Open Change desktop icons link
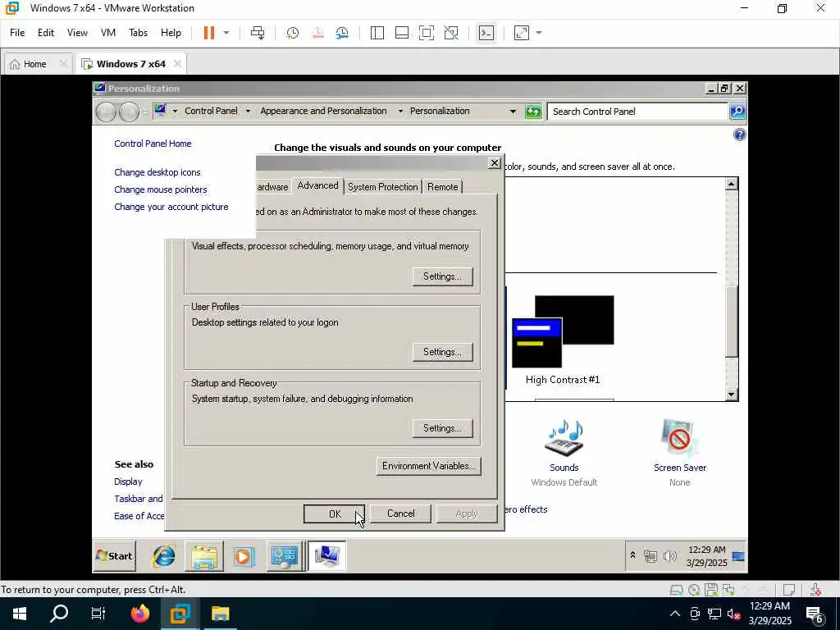This screenshot has width=840, height=630. [157, 172]
